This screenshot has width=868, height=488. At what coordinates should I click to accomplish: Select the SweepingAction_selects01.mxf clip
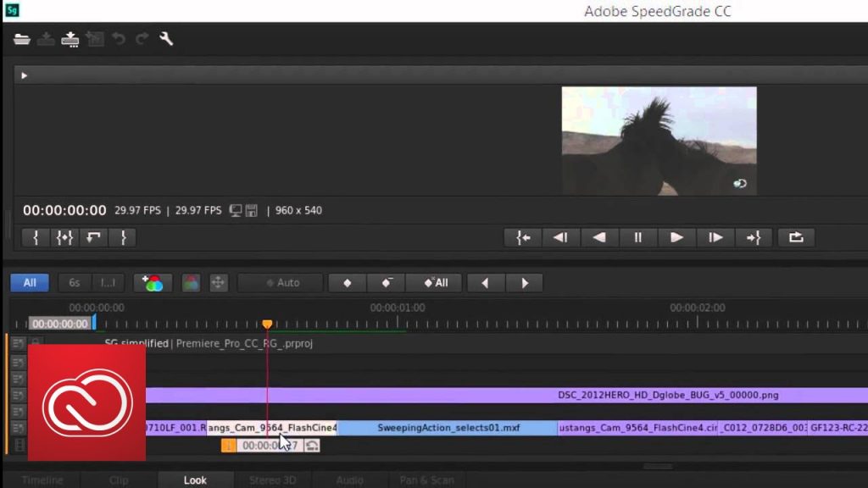(448, 428)
